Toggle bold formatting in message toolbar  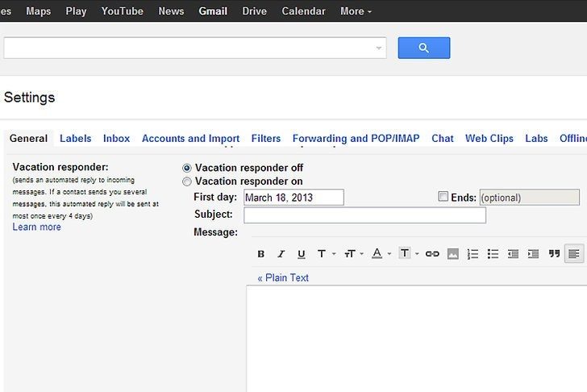click(260, 254)
